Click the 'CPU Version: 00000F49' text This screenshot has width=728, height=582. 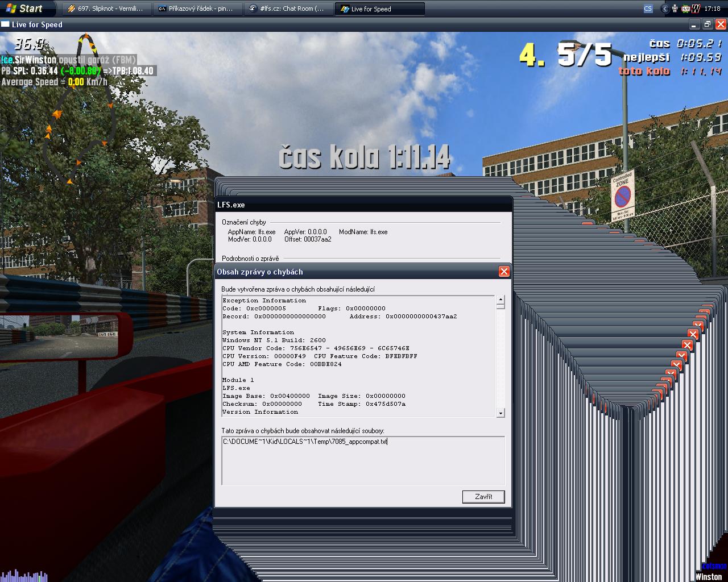264,356
